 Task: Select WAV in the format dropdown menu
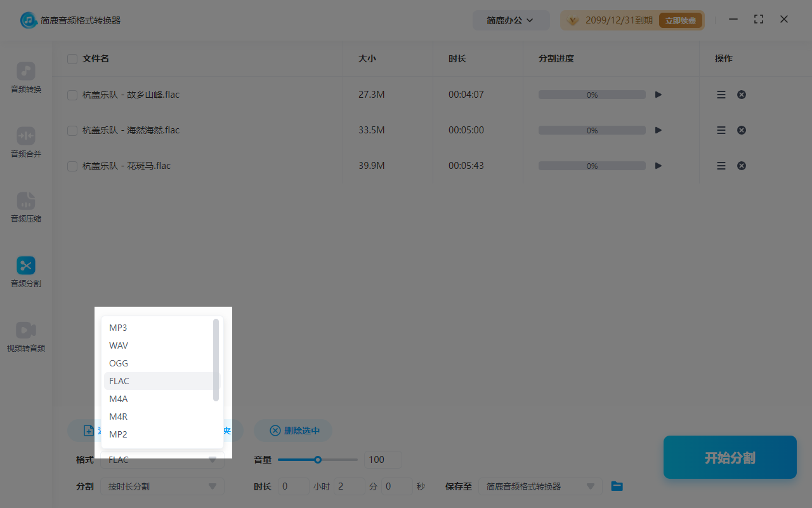119,345
